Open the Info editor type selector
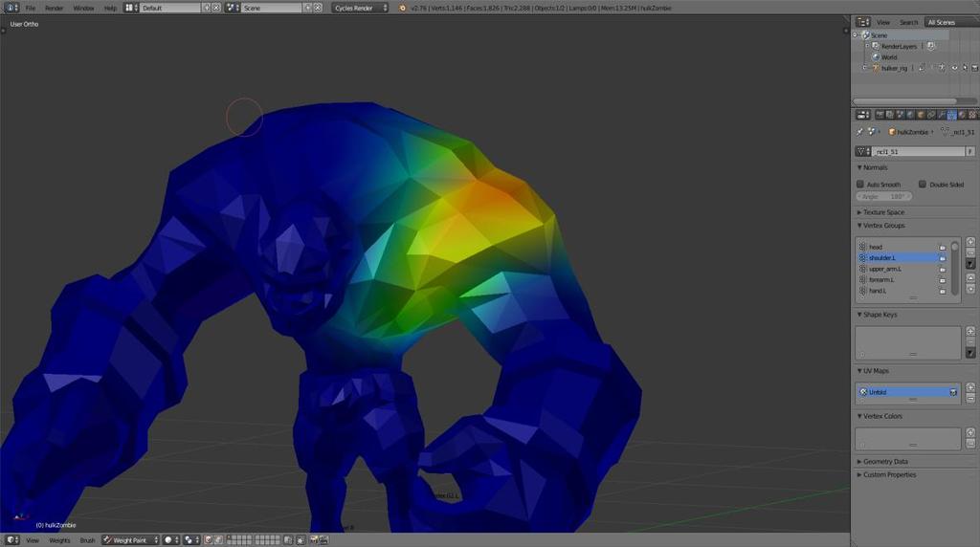The image size is (980, 547). coord(11,8)
